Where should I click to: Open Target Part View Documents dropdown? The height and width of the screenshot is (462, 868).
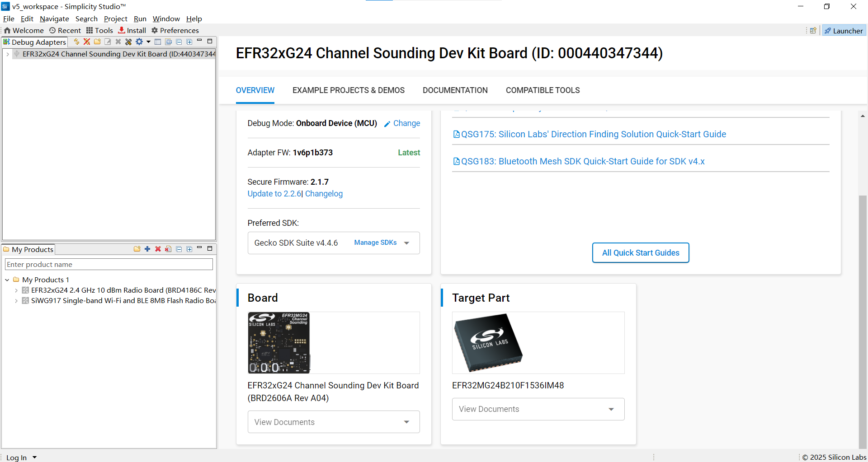(x=538, y=409)
